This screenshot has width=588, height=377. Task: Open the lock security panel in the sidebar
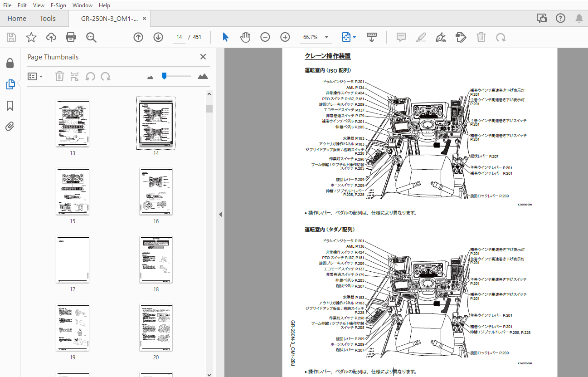click(x=10, y=63)
